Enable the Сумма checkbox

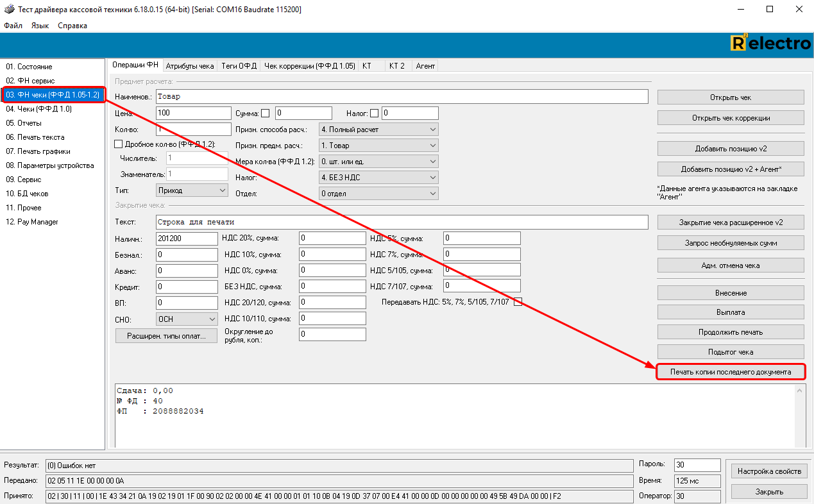(x=265, y=113)
